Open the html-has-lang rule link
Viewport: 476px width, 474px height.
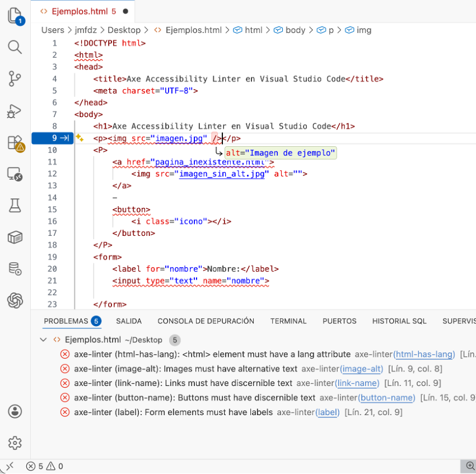[x=424, y=354]
